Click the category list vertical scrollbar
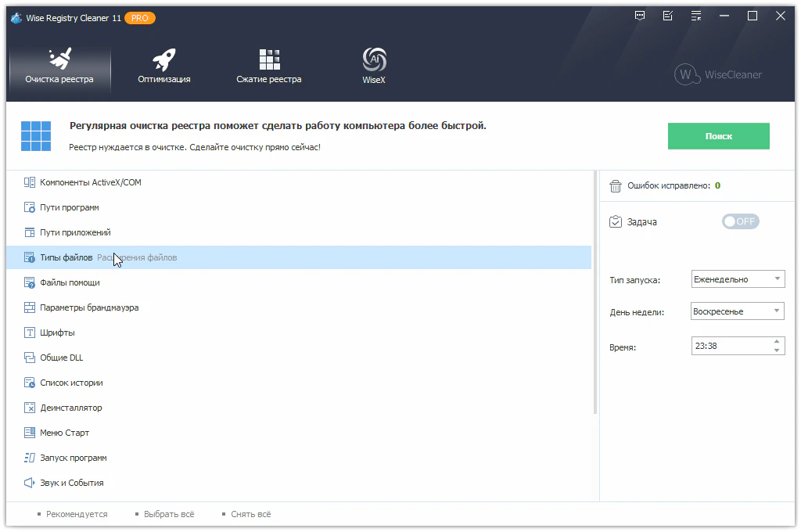Image resolution: width=801 pixels, height=532 pixels. tap(595, 297)
